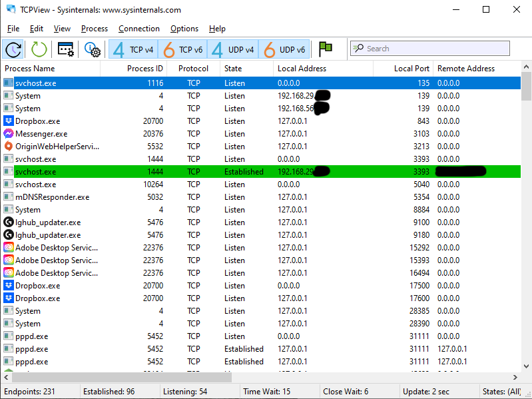532x399 pixels.
Task: Click the green flag states filter icon
Action: click(326, 49)
